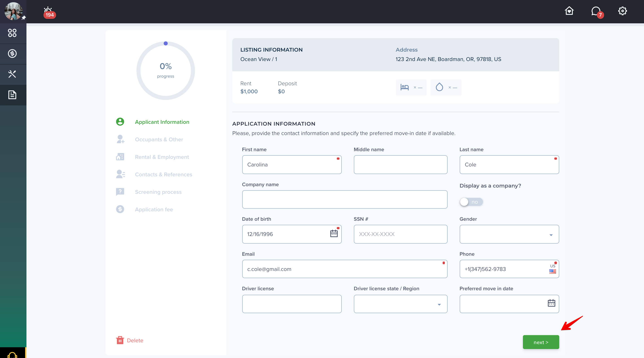This screenshot has height=358, width=644.
Task: Open the dashboard grid icon in sidebar
Action: click(12, 33)
